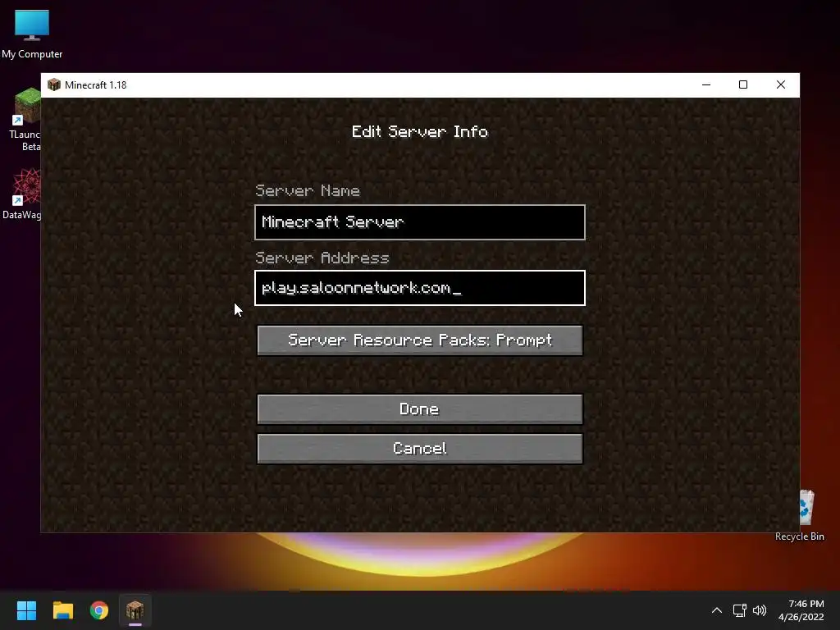Click the Minecraft 1.18 title text
This screenshot has height=630, width=840.
coord(95,85)
